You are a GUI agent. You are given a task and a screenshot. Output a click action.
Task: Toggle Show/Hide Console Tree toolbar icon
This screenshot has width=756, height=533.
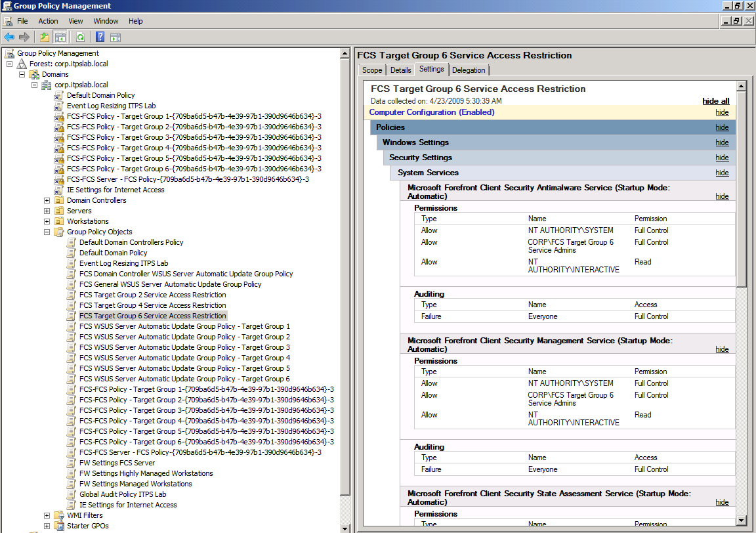[60, 37]
